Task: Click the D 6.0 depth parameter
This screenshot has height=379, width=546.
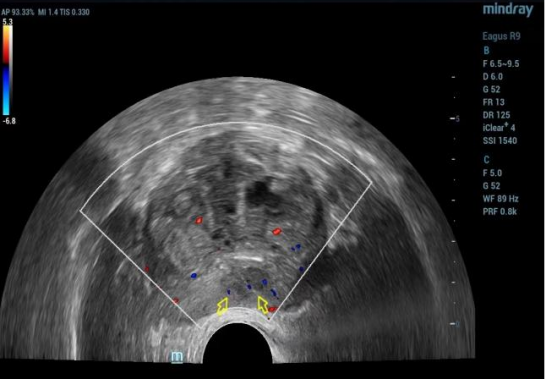Action: [493, 77]
